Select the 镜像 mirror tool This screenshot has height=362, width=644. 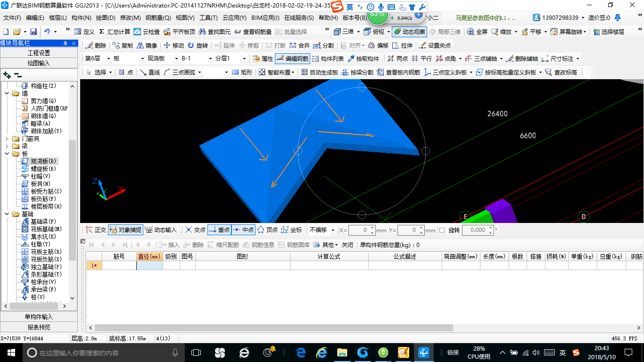pos(147,45)
